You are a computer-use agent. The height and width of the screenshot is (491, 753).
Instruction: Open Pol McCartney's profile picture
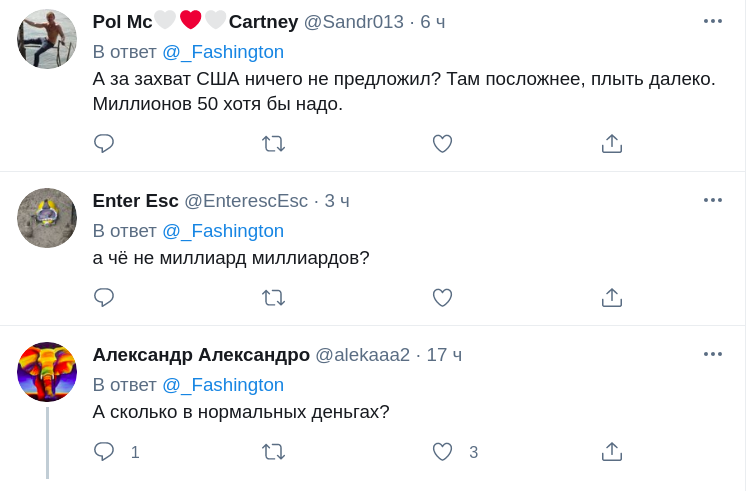coord(47,39)
